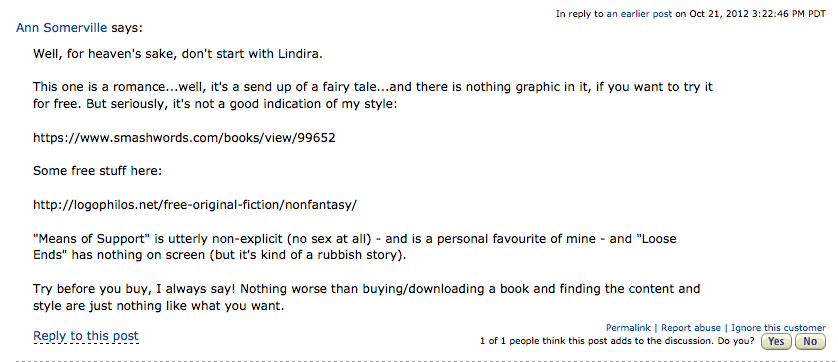Vote No on this post's helpfulness
This screenshot has height=362, width=838.
point(810,341)
